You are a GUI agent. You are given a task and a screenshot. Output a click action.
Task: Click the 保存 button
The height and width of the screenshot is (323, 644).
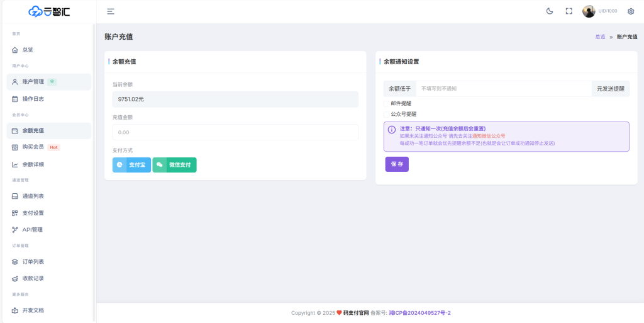tap(397, 164)
